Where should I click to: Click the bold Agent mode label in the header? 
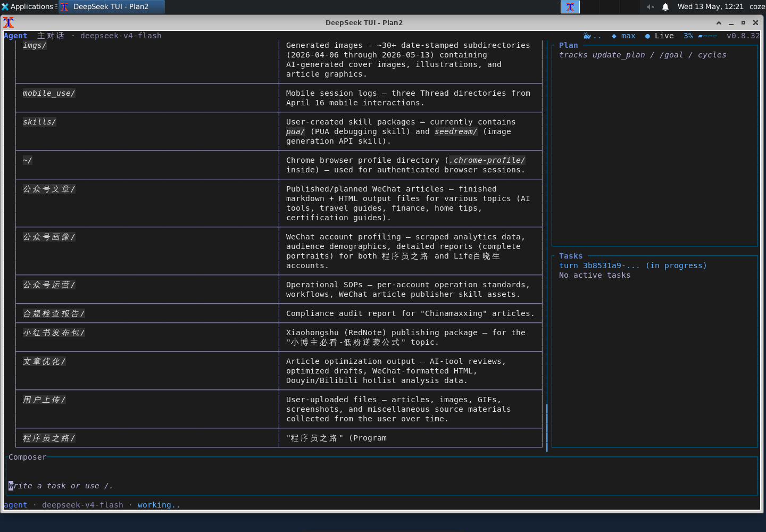coord(15,36)
